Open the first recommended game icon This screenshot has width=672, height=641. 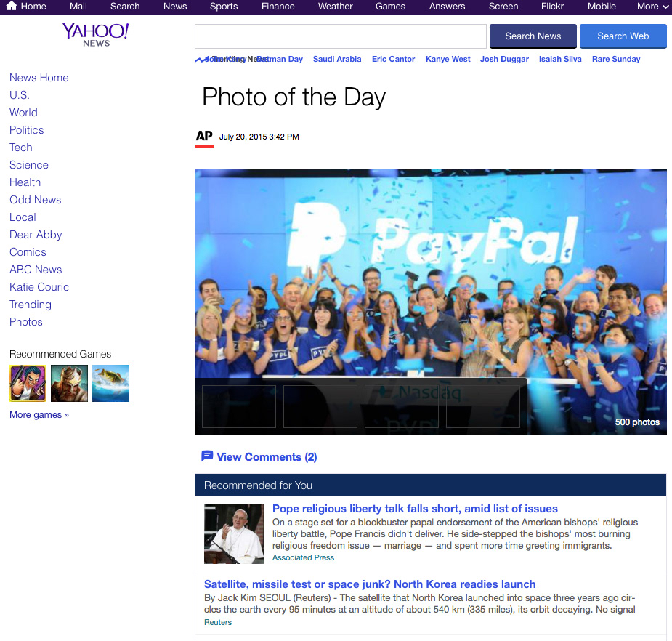(x=28, y=383)
